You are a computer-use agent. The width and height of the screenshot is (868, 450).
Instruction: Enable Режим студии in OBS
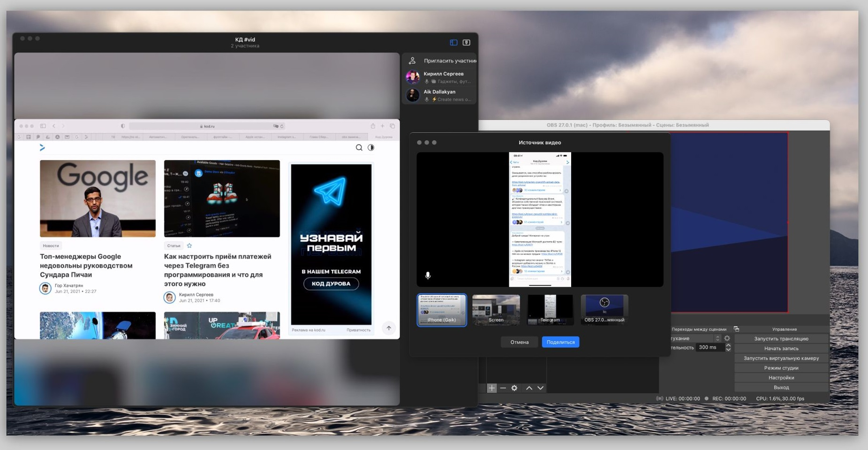click(781, 368)
